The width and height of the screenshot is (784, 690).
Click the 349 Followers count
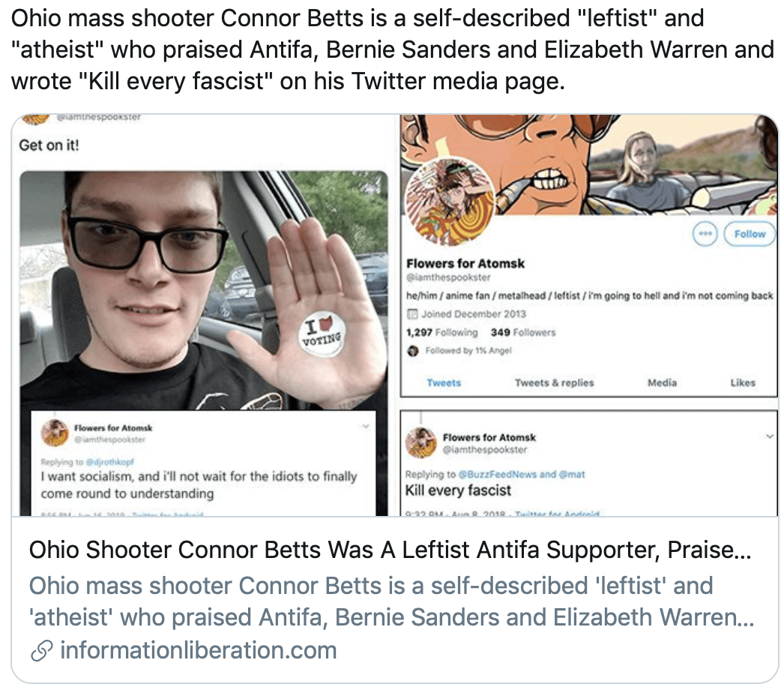(x=523, y=332)
